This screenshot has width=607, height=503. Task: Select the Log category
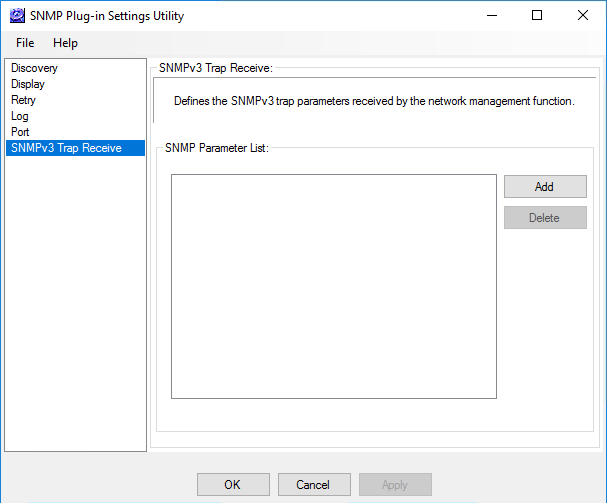point(20,116)
